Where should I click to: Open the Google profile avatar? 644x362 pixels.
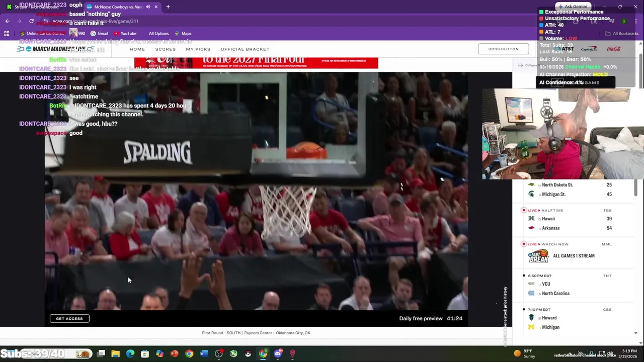pyautogui.click(x=624, y=21)
